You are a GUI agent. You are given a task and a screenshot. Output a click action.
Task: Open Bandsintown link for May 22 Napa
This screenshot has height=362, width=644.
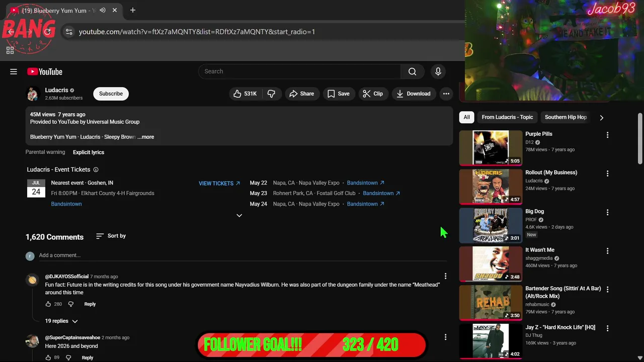point(366,183)
